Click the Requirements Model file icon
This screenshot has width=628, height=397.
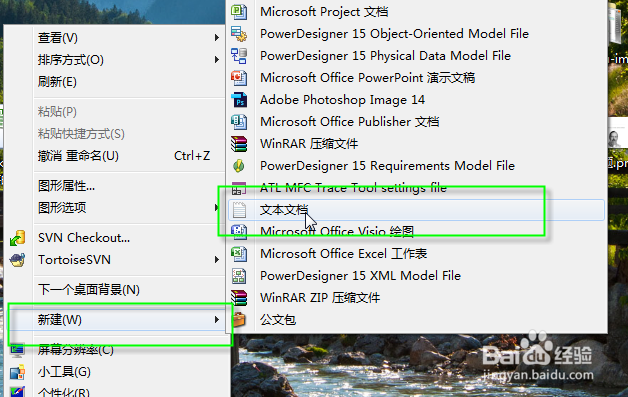239,165
